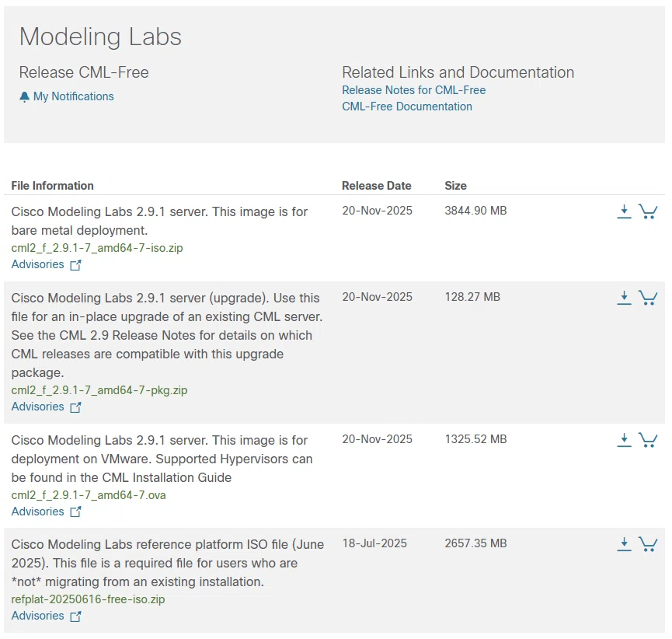Viewport: 672px width, 639px height.
Task: Click the Modeling Labs page title
Action: tap(100, 37)
